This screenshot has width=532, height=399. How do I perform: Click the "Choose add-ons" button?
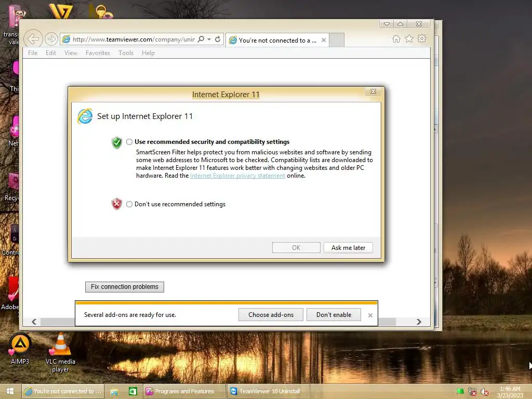point(271,314)
